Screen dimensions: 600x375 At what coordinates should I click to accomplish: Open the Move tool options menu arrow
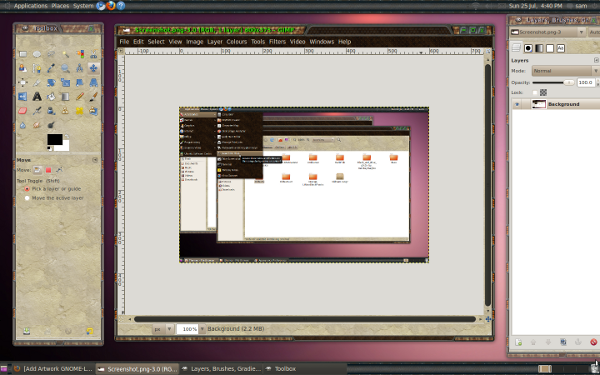click(95, 160)
